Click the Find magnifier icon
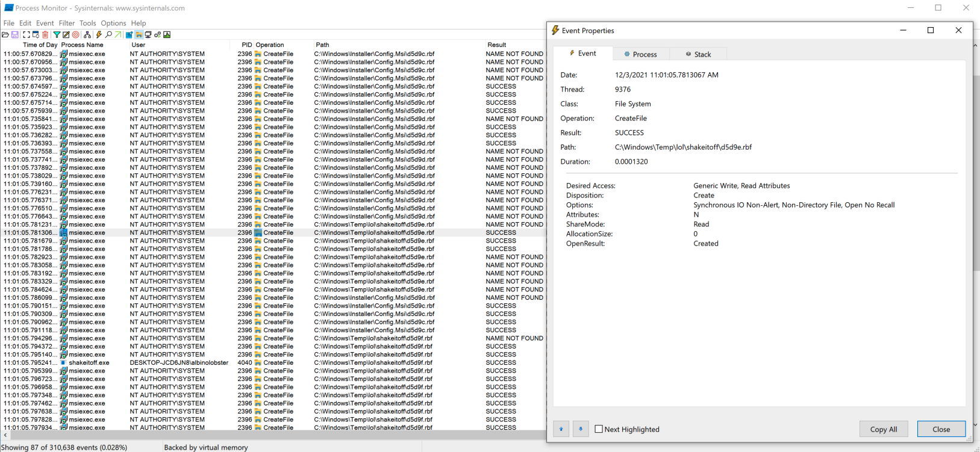 pyautogui.click(x=108, y=35)
